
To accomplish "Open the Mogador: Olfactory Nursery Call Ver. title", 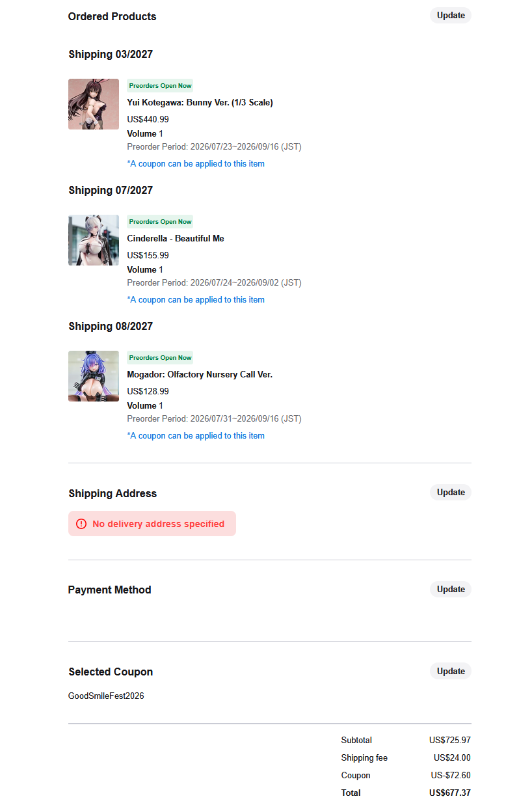I will pos(200,375).
